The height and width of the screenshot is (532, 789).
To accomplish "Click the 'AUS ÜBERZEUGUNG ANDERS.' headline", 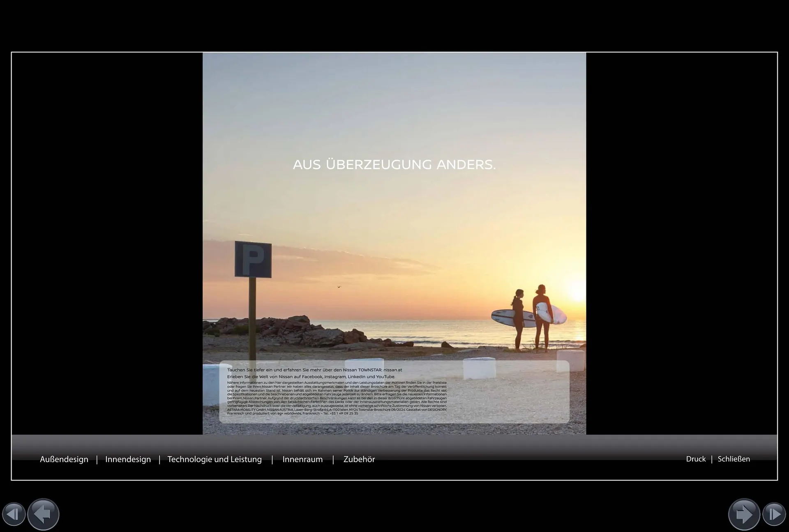I will tap(394, 165).
